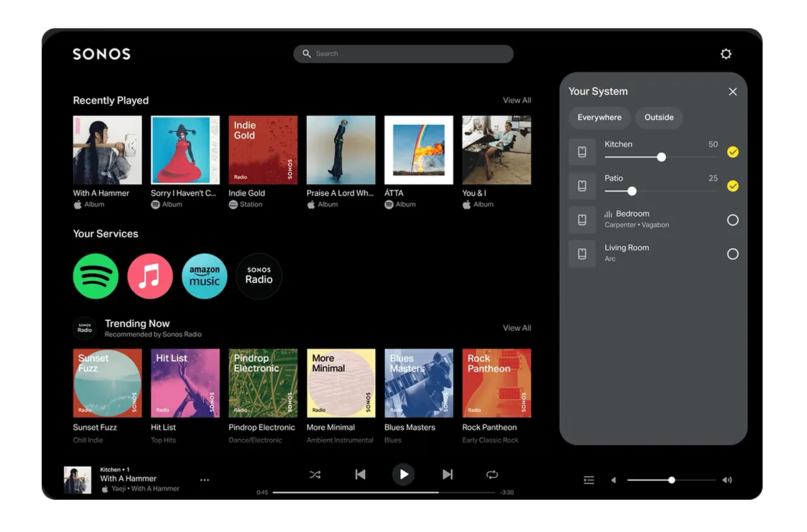Viewport: 807px width, 532px height.
Task: Click the volume down speaker icon
Action: click(613, 480)
